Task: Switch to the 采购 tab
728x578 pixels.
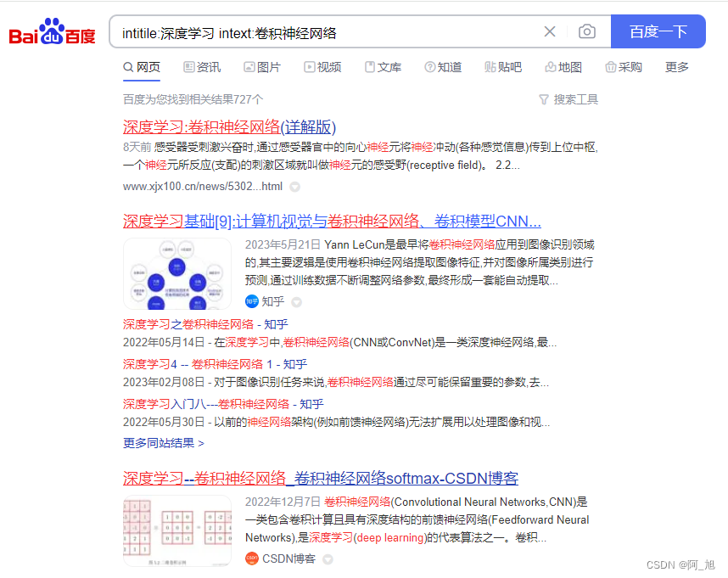Action: pyautogui.click(x=624, y=67)
